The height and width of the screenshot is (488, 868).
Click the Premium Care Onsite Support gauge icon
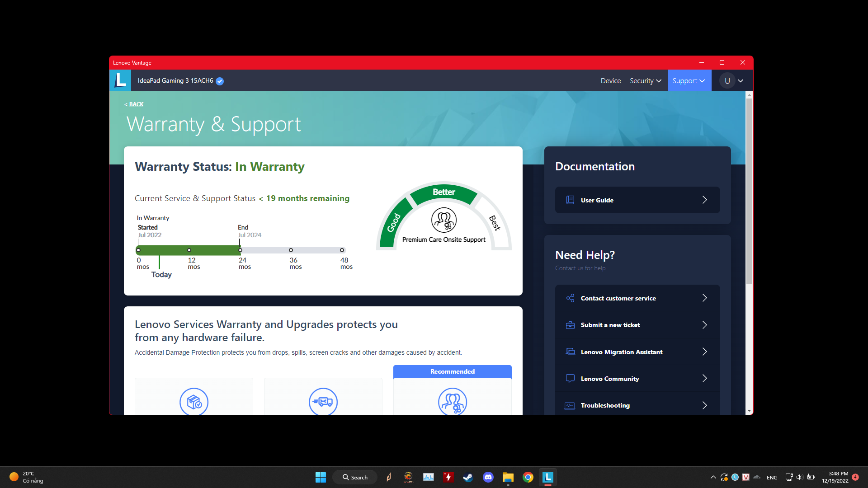[443, 220]
